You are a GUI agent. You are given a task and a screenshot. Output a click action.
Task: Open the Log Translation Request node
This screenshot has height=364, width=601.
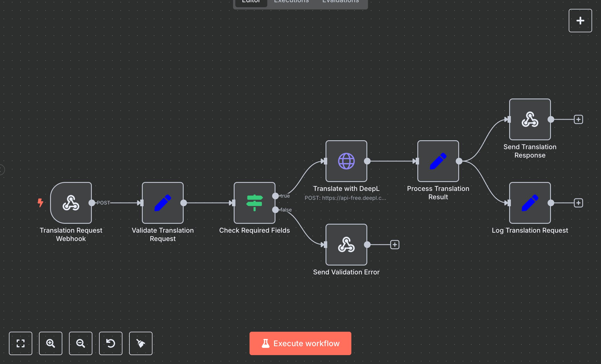(x=529, y=203)
